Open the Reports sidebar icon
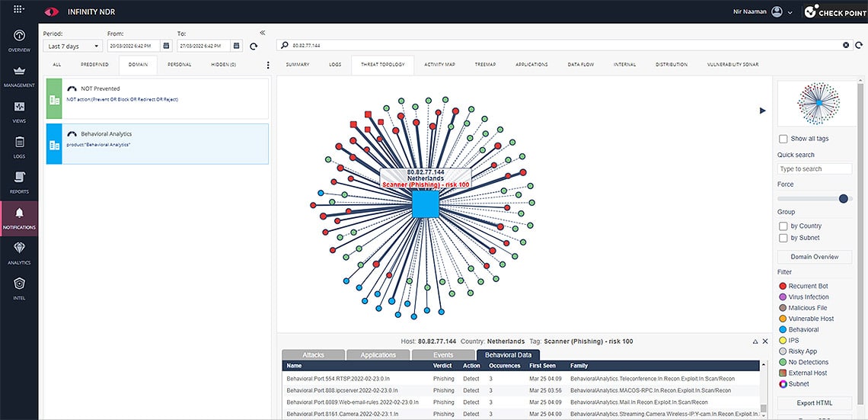868x420 pixels. [19, 177]
